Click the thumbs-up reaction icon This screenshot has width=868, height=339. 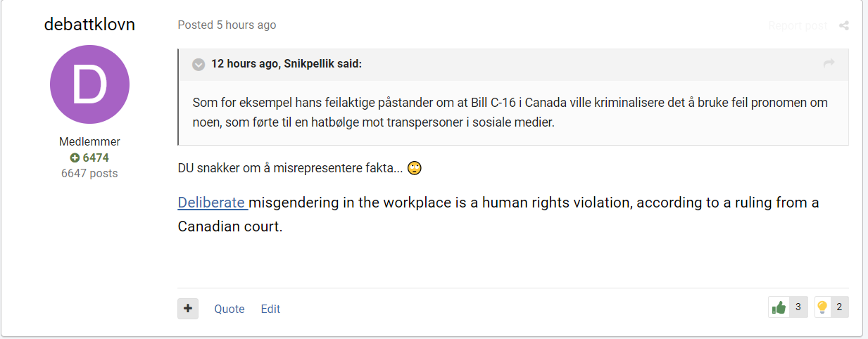tap(779, 307)
